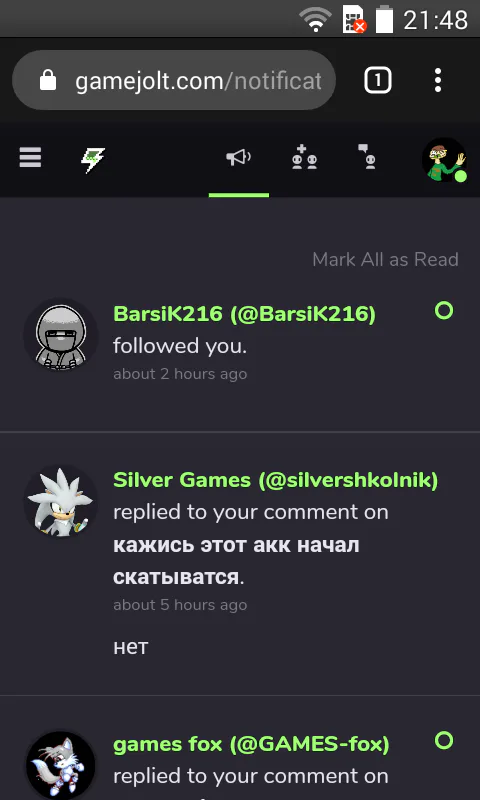480x800 pixels.
Task: Open browser tab switcher showing 1
Action: click(377, 80)
